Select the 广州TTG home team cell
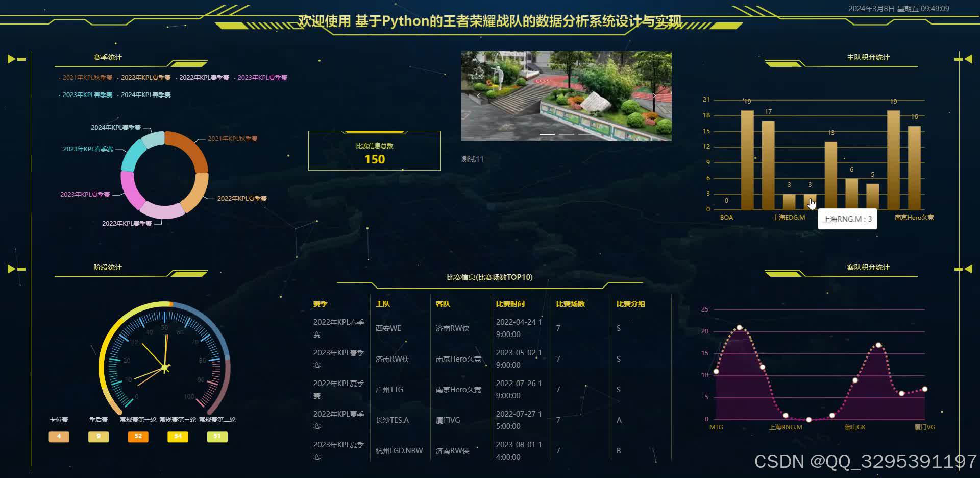This screenshot has width=980, height=478. click(x=389, y=390)
